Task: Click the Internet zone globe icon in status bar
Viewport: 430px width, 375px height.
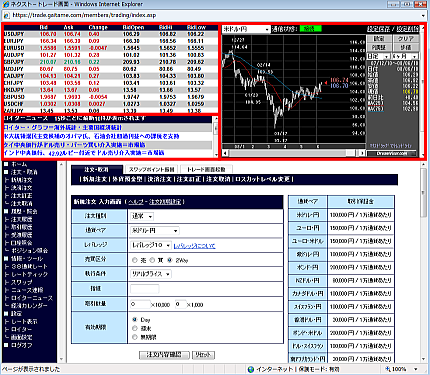Action: click(x=251, y=369)
